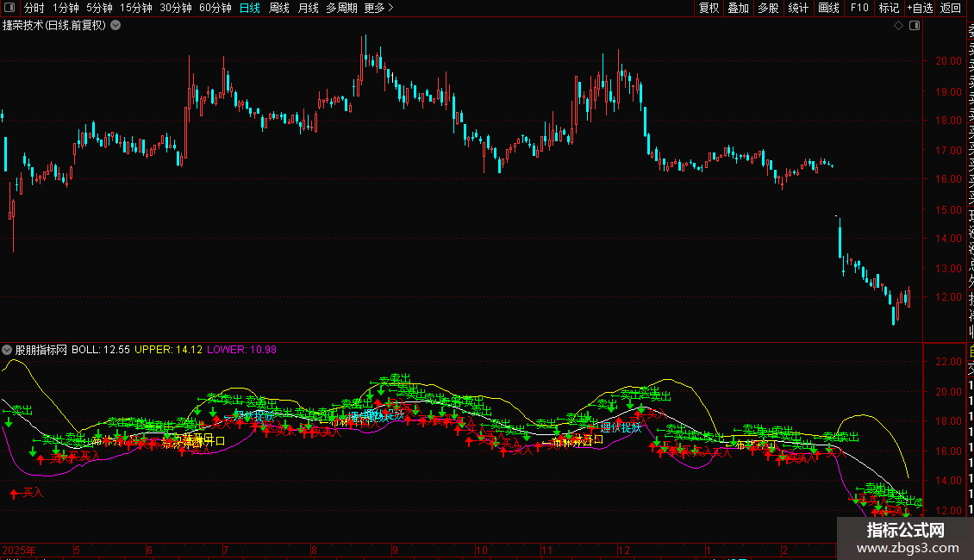Click the 2025年 label on time axis
Image resolution: width=974 pixels, height=560 pixels.
click(19, 551)
